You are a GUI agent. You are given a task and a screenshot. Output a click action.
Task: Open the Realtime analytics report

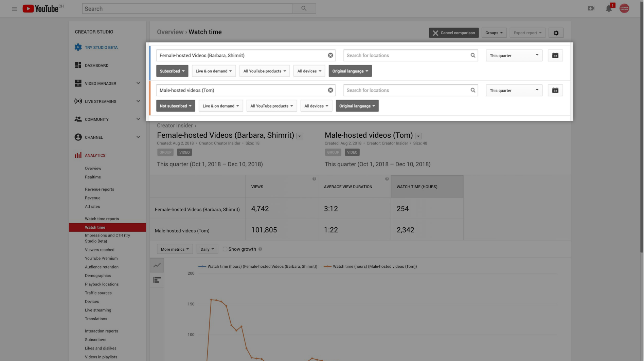pyautogui.click(x=93, y=177)
